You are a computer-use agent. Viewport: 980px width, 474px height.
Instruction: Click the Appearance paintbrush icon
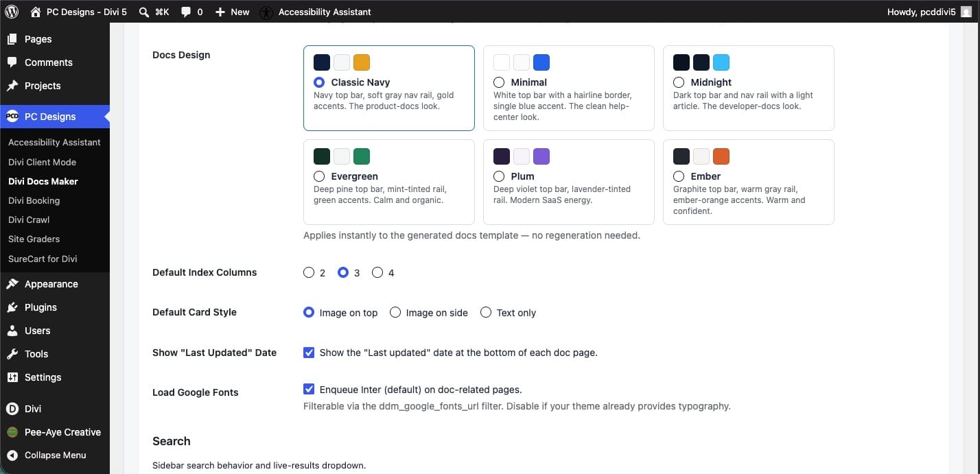pyautogui.click(x=12, y=284)
